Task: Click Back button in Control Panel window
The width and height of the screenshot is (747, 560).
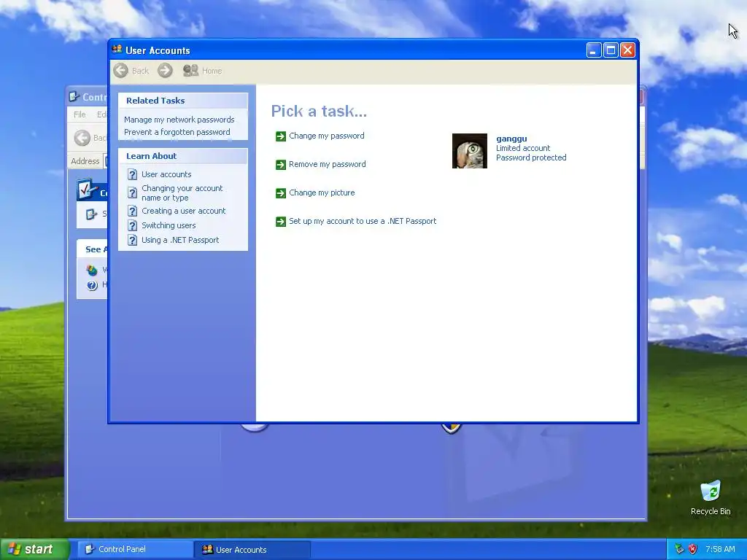Action: 90,138
